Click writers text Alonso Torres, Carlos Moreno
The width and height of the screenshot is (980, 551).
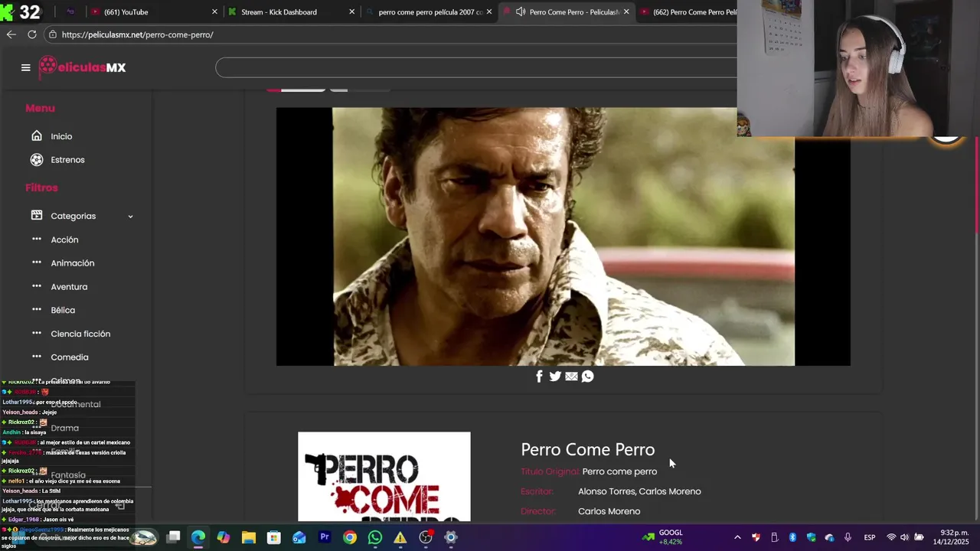(639, 491)
